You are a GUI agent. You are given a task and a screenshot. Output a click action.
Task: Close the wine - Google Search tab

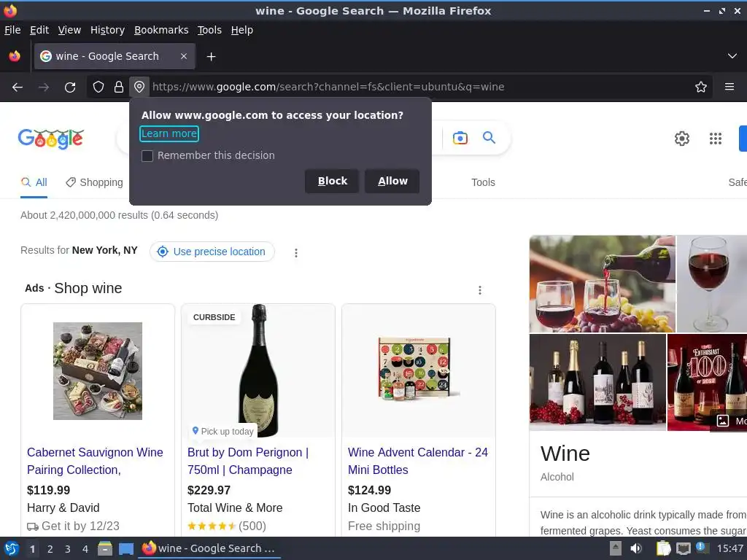pos(184,56)
